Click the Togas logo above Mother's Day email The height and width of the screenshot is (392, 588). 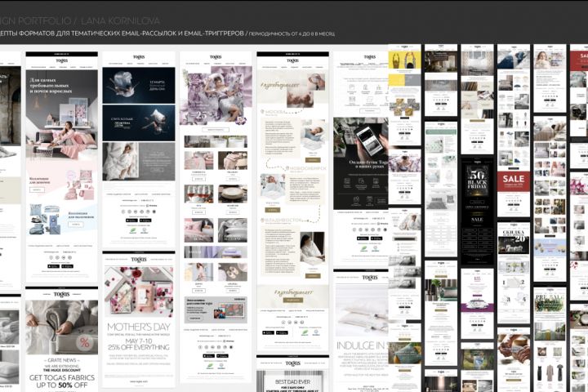pos(139,260)
